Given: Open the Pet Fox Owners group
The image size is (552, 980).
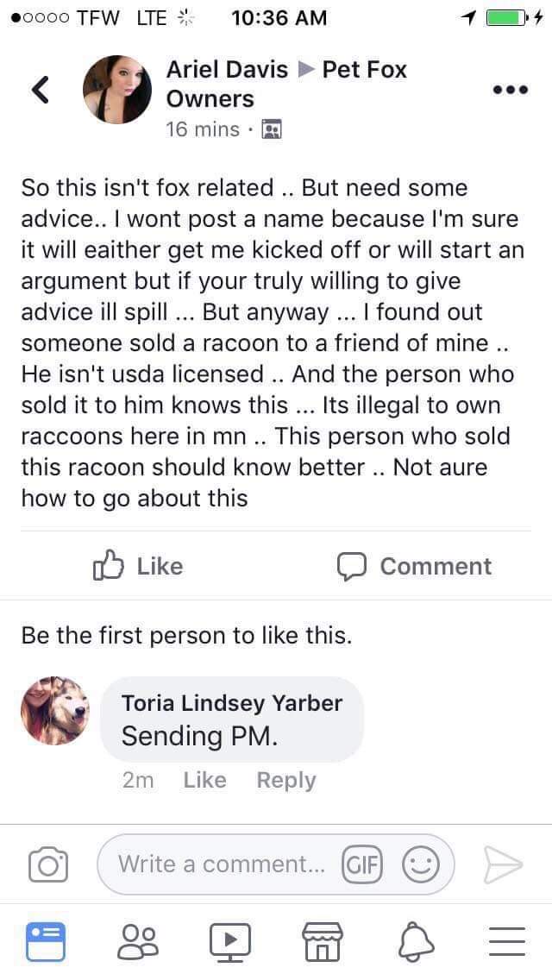Looking at the screenshot, I should tap(363, 69).
